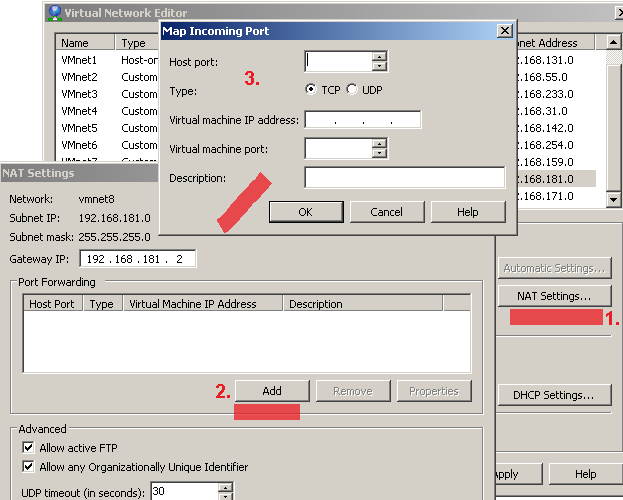
Task: Click OK in Map Incoming Port dialog
Action: pyautogui.click(x=306, y=212)
